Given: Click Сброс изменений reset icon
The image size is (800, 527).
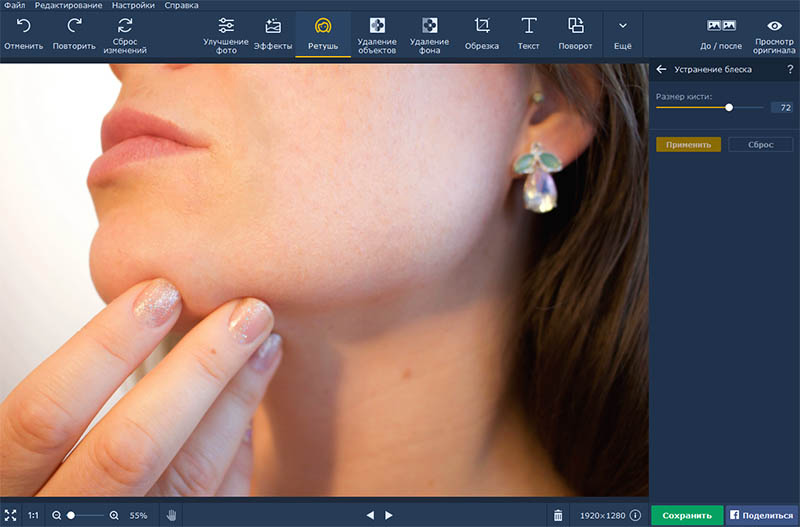Looking at the screenshot, I should [x=125, y=27].
